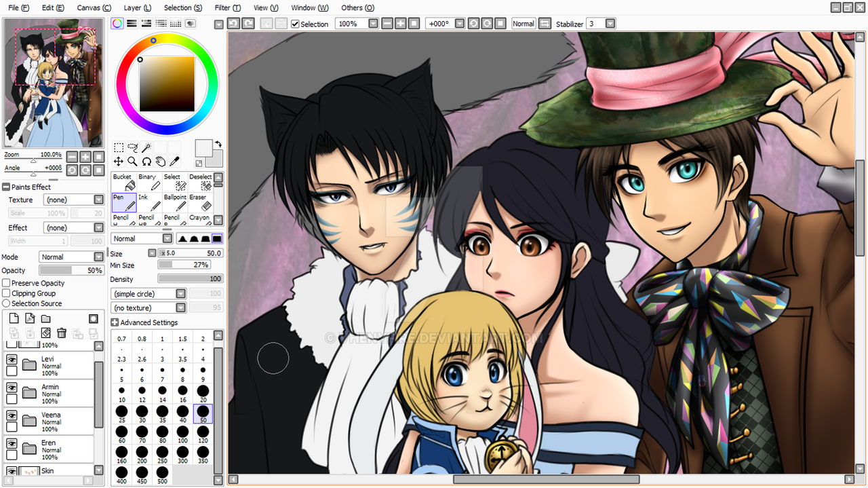Open the Edit menu

pyautogui.click(x=53, y=7)
